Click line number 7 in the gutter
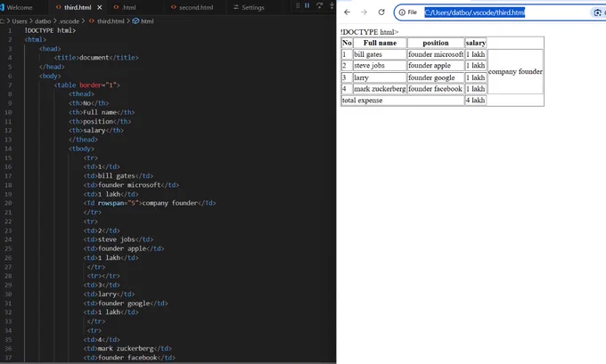The width and height of the screenshot is (606, 364). (10, 85)
